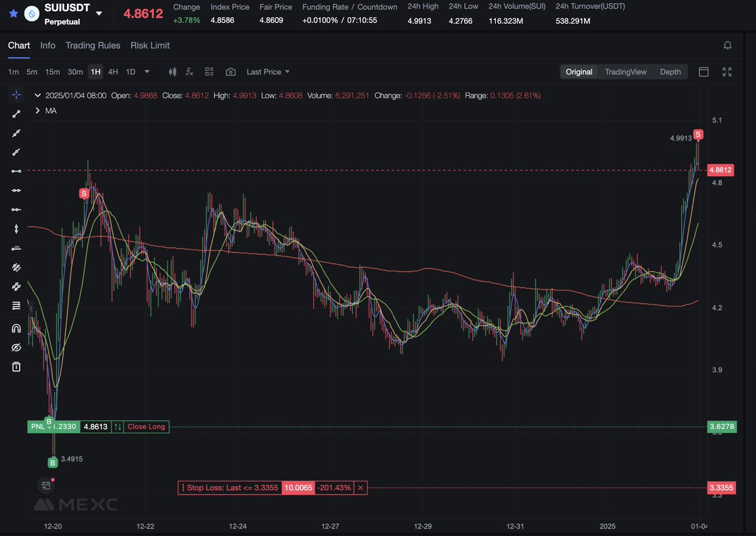Select the diamond-point parallel lines tool
This screenshot has height=536, width=756.
(x=16, y=287)
